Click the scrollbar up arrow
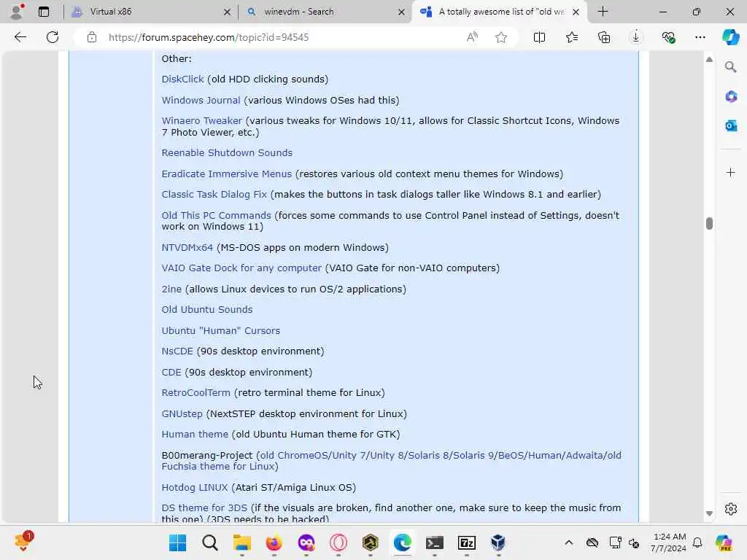 tap(709, 60)
